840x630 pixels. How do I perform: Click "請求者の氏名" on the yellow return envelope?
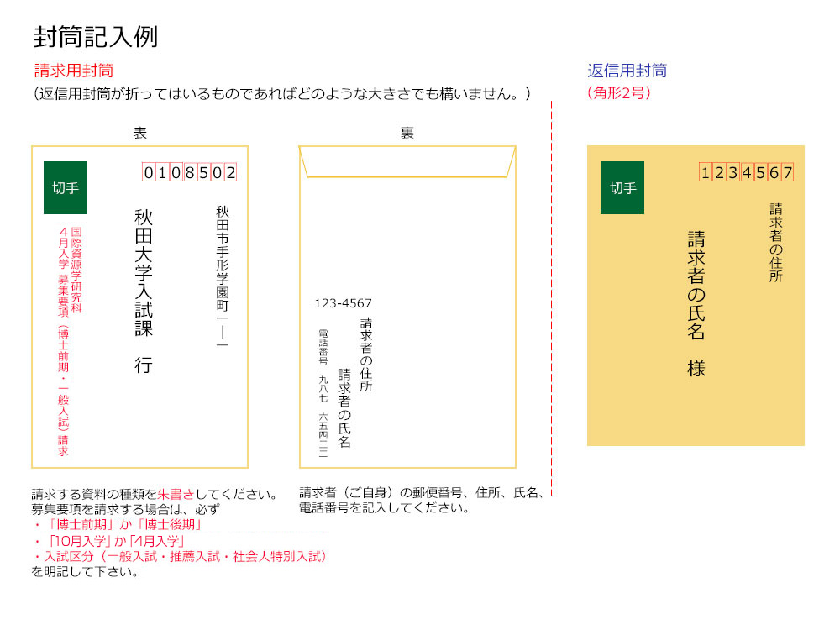pos(696,286)
